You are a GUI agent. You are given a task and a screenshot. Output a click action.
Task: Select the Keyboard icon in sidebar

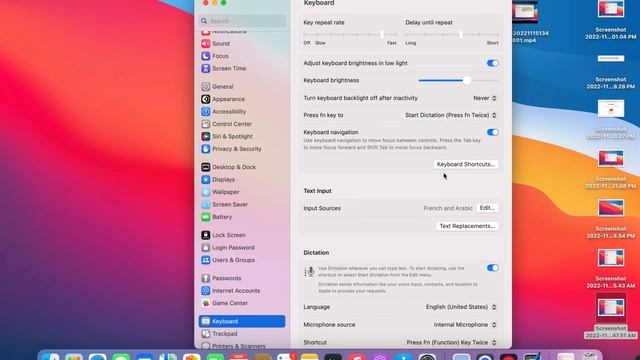click(206, 321)
